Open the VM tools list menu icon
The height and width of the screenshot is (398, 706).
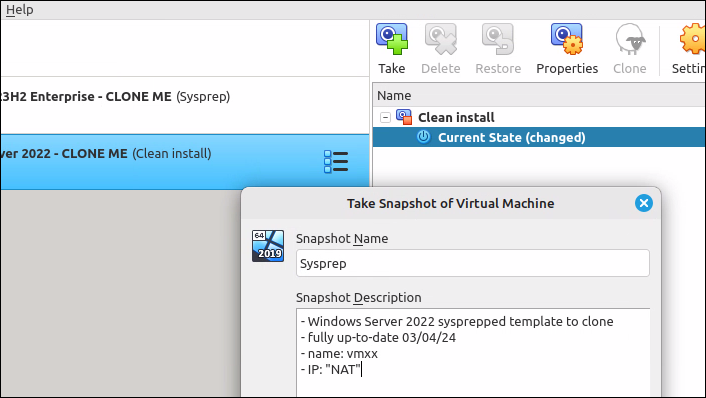[x=336, y=162]
